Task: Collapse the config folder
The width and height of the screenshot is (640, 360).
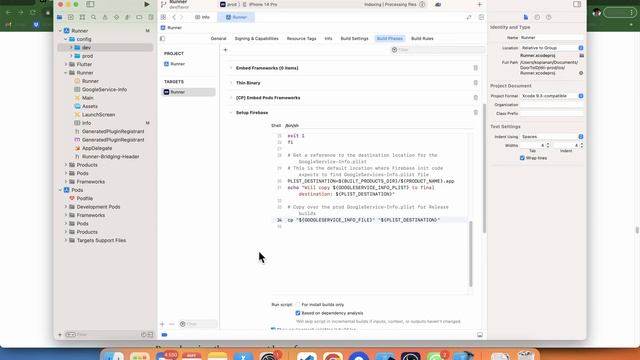Action: click(x=66, y=39)
